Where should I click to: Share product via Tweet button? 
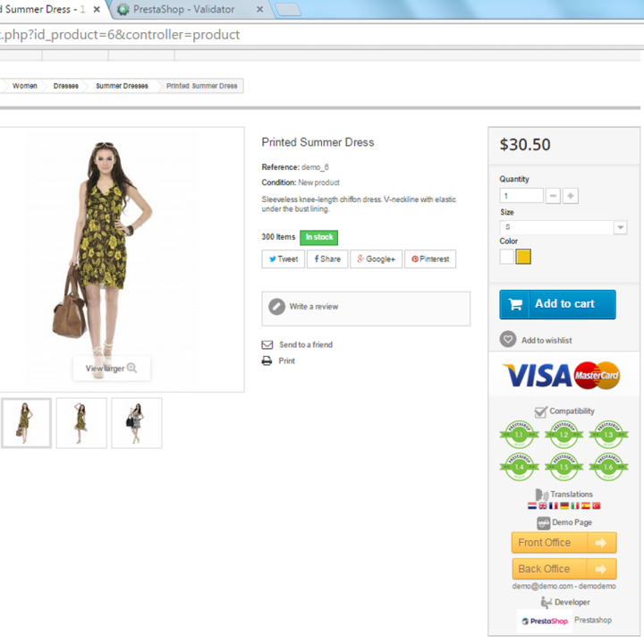tap(283, 259)
